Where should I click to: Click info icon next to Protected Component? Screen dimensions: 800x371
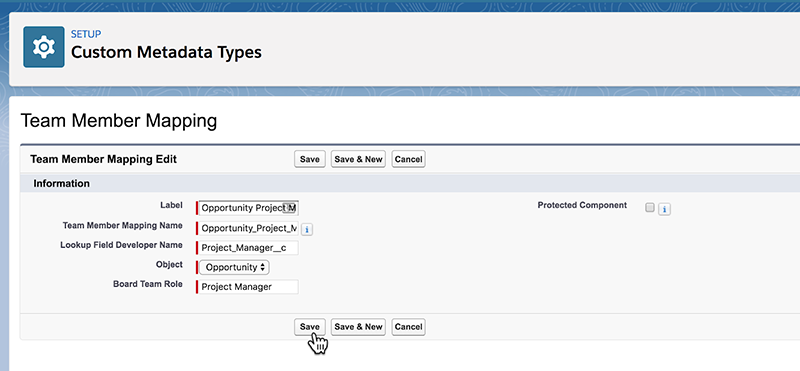pos(664,209)
